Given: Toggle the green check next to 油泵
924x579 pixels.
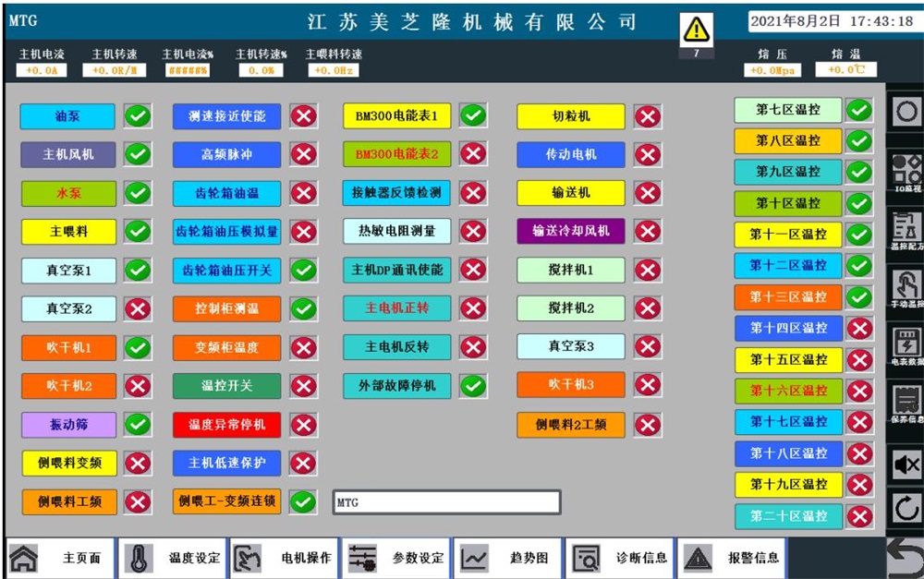Looking at the screenshot, I should (x=138, y=116).
